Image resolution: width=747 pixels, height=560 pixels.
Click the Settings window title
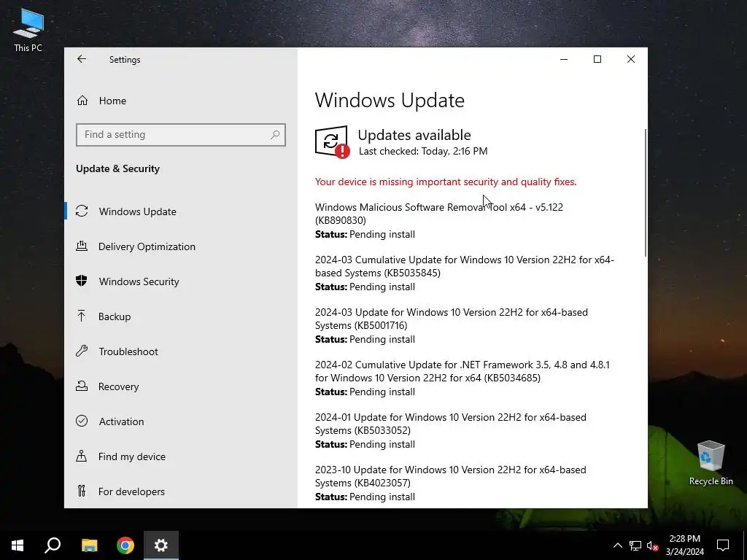(x=125, y=60)
